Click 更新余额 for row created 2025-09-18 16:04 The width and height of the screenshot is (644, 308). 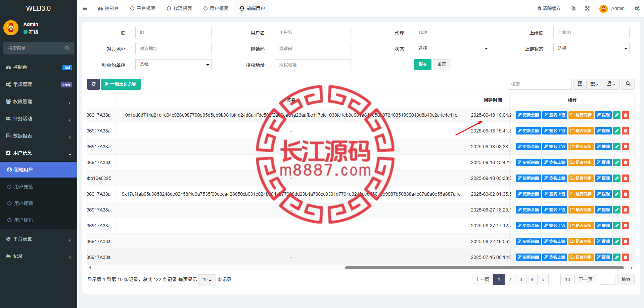point(528,115)
